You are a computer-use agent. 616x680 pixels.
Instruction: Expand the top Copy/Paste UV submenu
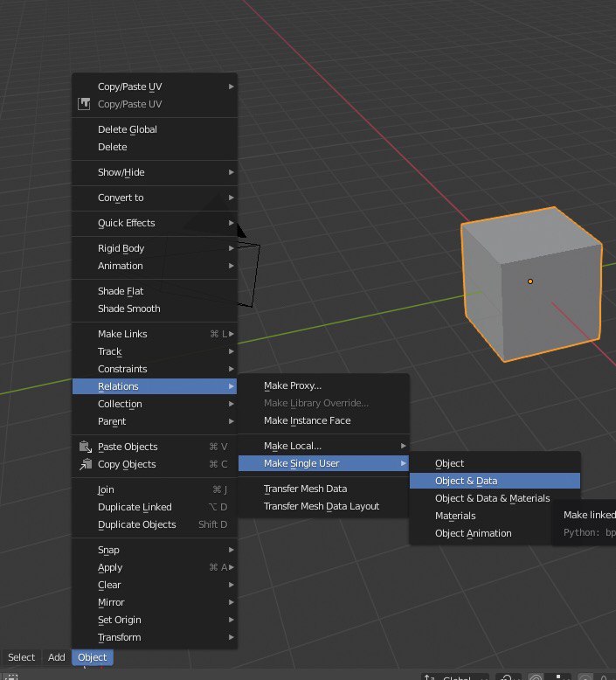click(155, 87)
